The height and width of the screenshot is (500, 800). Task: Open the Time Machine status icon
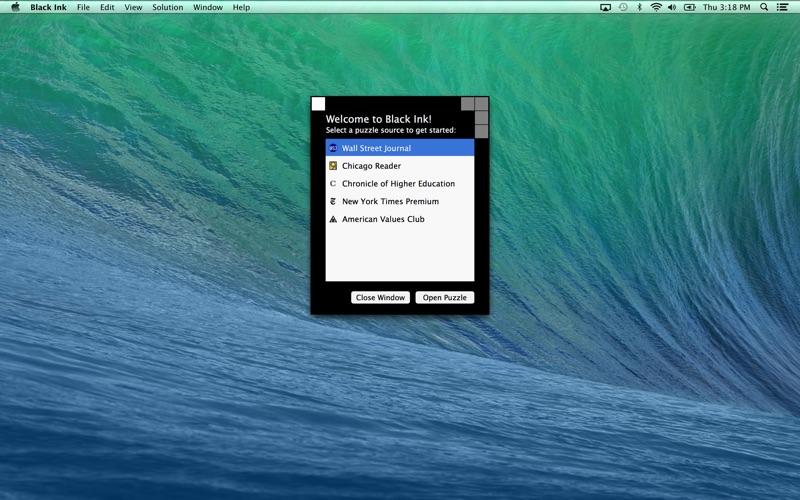pos(623,7)
